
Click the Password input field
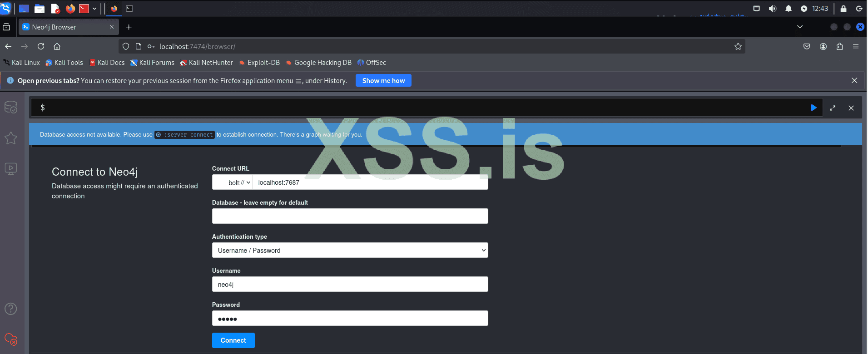click(x=350, y=318)
